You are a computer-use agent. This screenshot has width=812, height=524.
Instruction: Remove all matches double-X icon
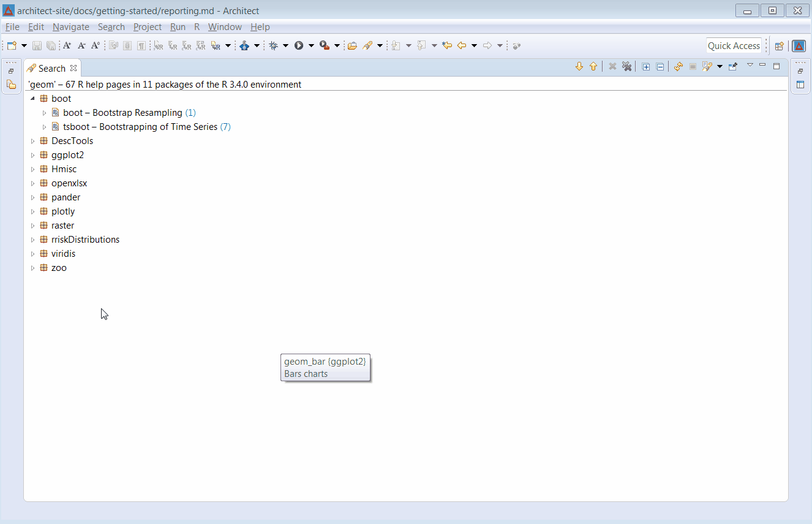pyautogui.click(x=626, y=67)
